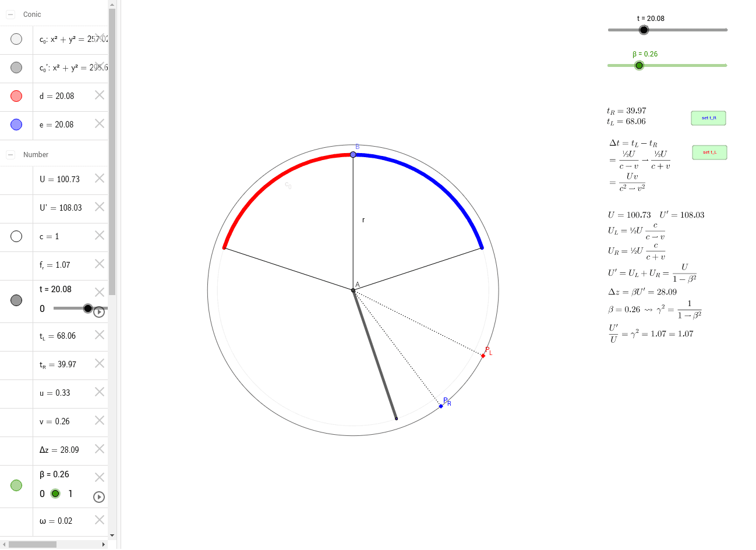The width and height of the screenshot is (756, 550).
Task: Toggle visibility of red arc d
Action: (16, 96)
